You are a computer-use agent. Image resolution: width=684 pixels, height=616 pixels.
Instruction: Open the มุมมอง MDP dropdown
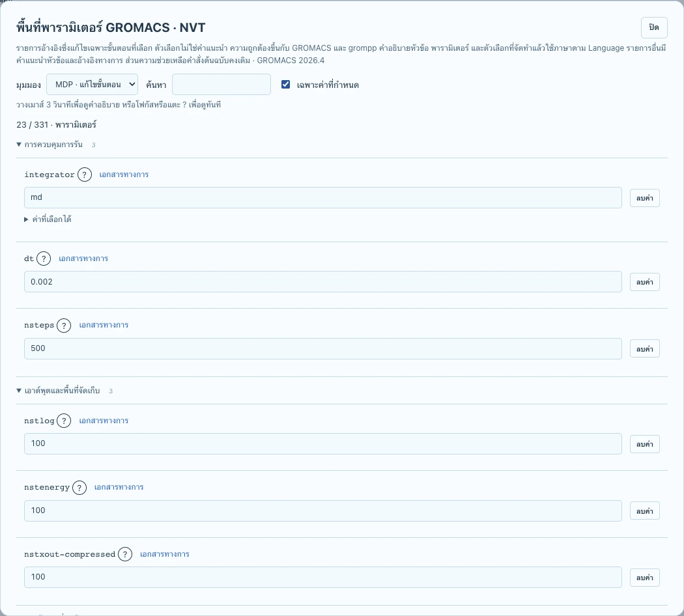92,85
